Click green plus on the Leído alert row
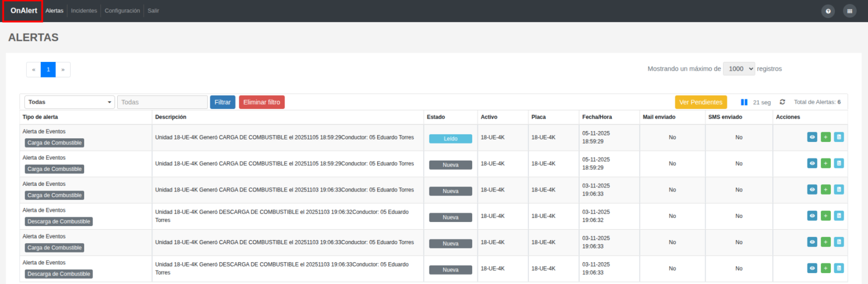The height and width of the screenshot is (284, 868). [826, 137]
